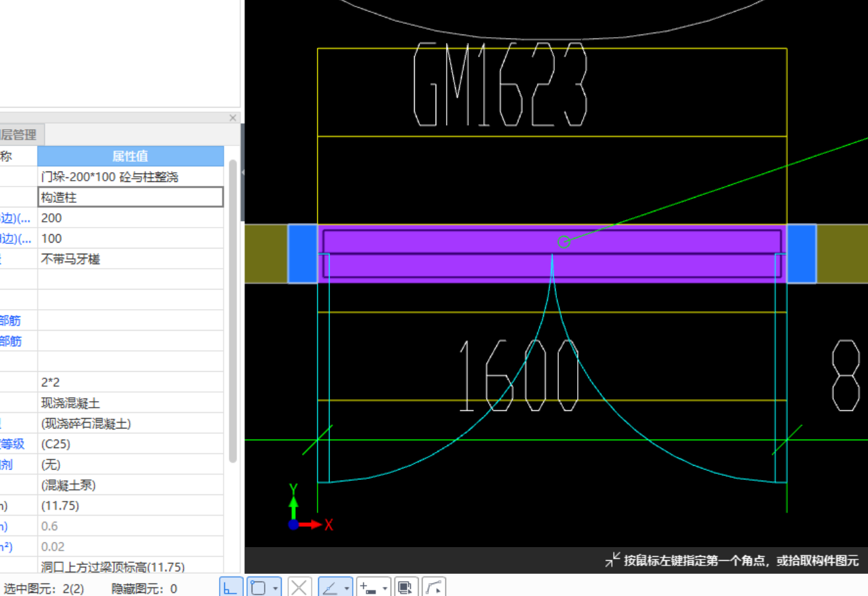The image size is (868, 596).
Task: Click the (现浇碎石混凝土) value cell
Action: point(130,423)
